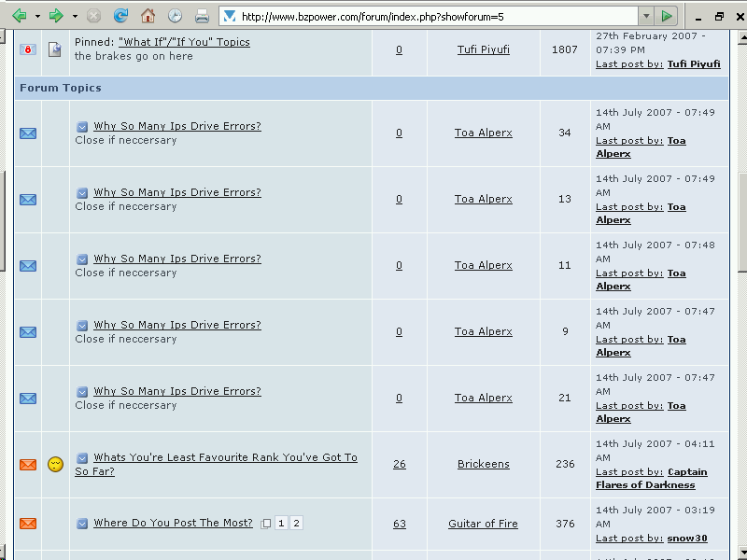Click the page scrollbar up arrow
This screenshot has height=560, width=747.
pos(742,36)
